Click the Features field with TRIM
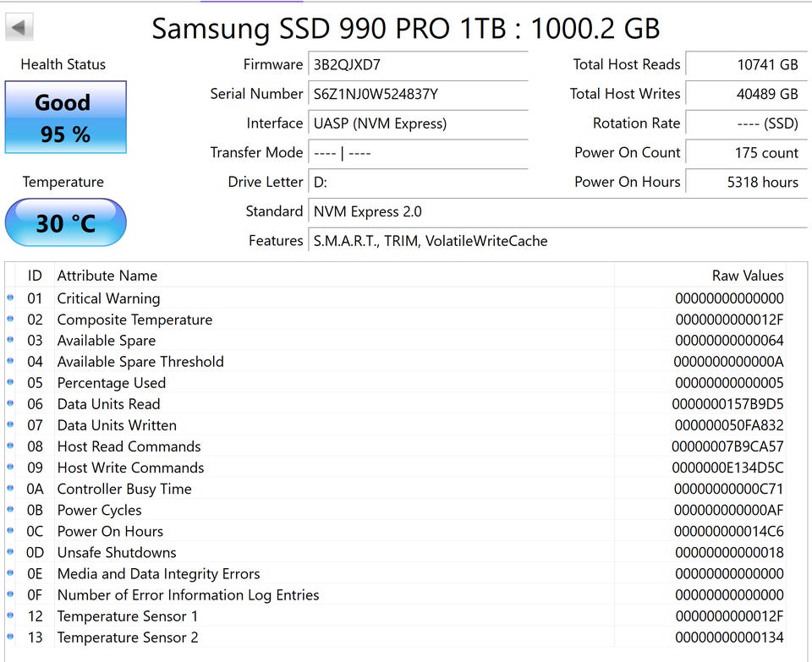 click(x=557, y=241)
